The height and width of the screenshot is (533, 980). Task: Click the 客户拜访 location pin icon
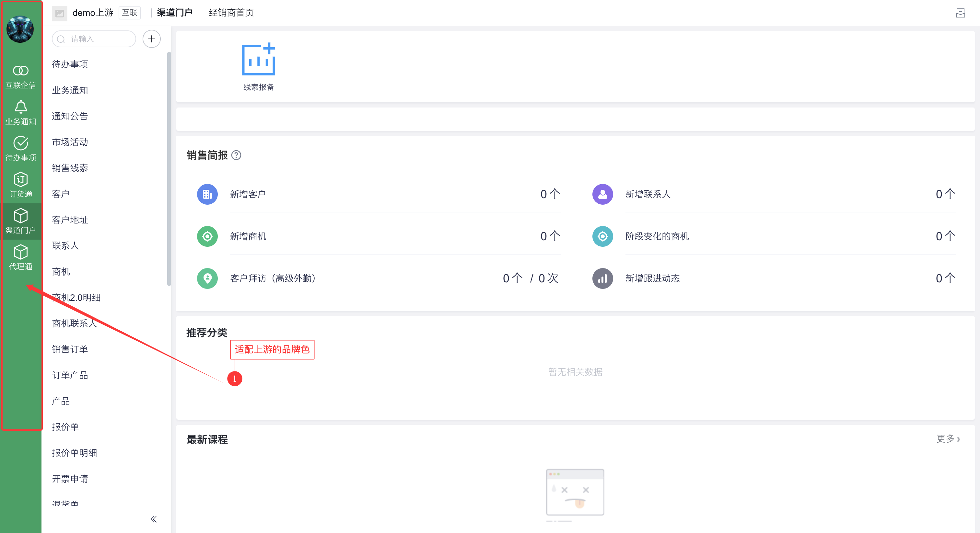(x=207, y=279)
